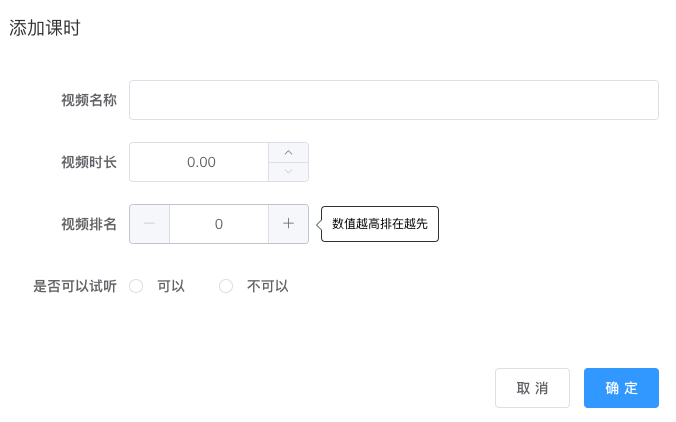
Task: Click the tooltip's left-pointing arrow tip
Action: [318, 224]
